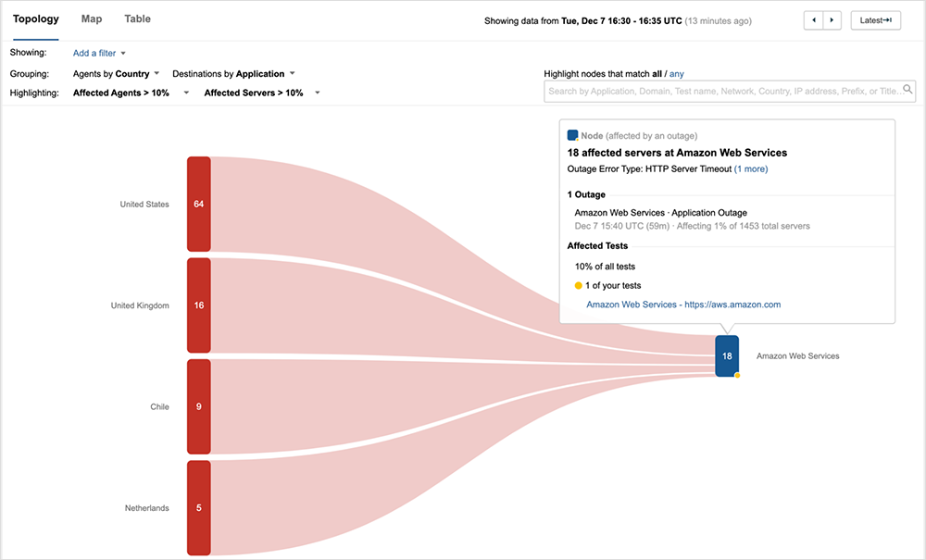Select the Chile agent node
Viewport: 926px width, 560px height.
[198, 406]
